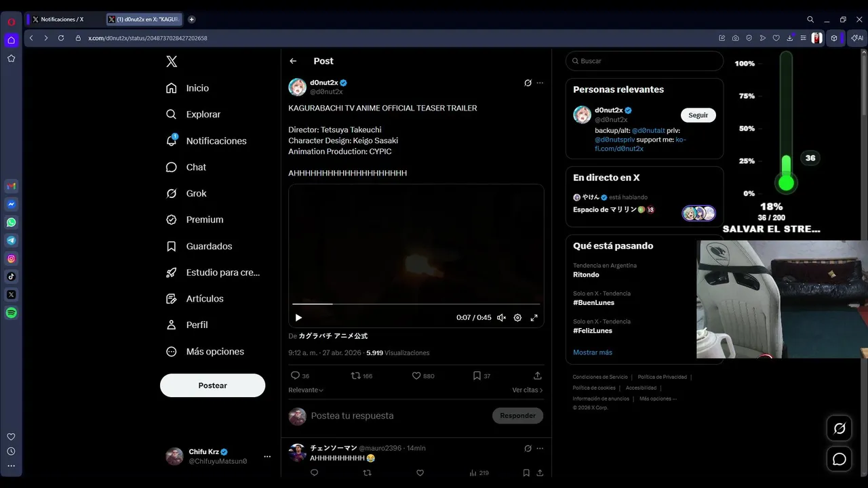Open Condiciones de Servicio link
Screen dimensions: 868x488
(x=600, y=377)
